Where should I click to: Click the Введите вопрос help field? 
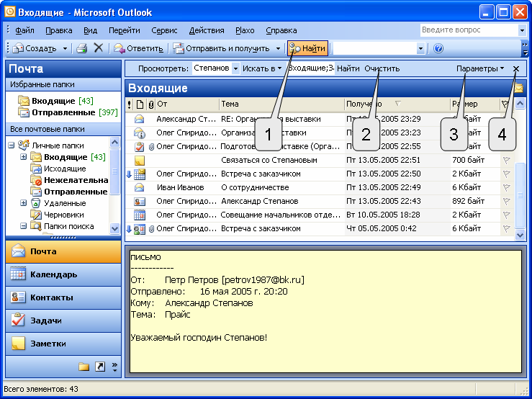[469, 30]
